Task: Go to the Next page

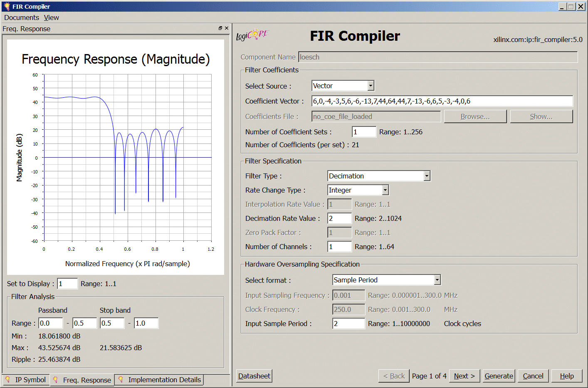Action: point(464,376)
